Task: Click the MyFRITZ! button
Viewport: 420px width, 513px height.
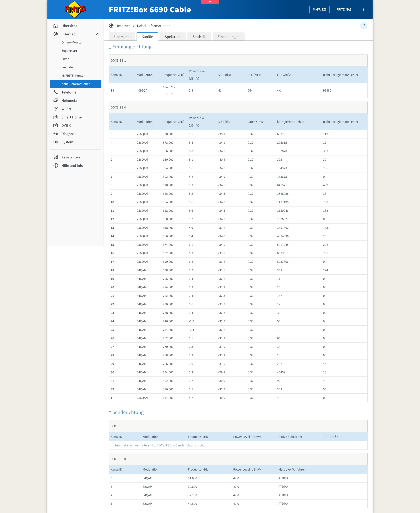Action: tap(319, 9)
